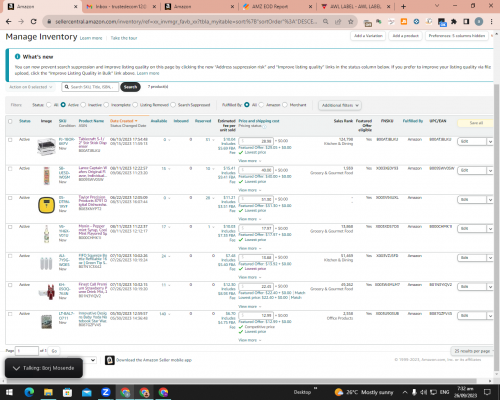Select the All status radio button
Screen dimensions: 500x400
pyautogui.click(x=49, y=105)
